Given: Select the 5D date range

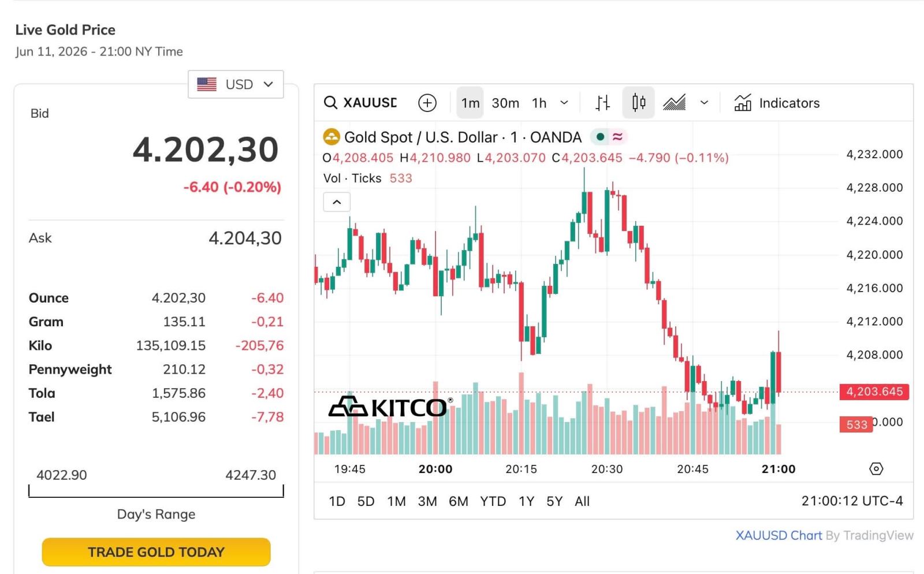Looking at the screenshot, I should [366, 501].
